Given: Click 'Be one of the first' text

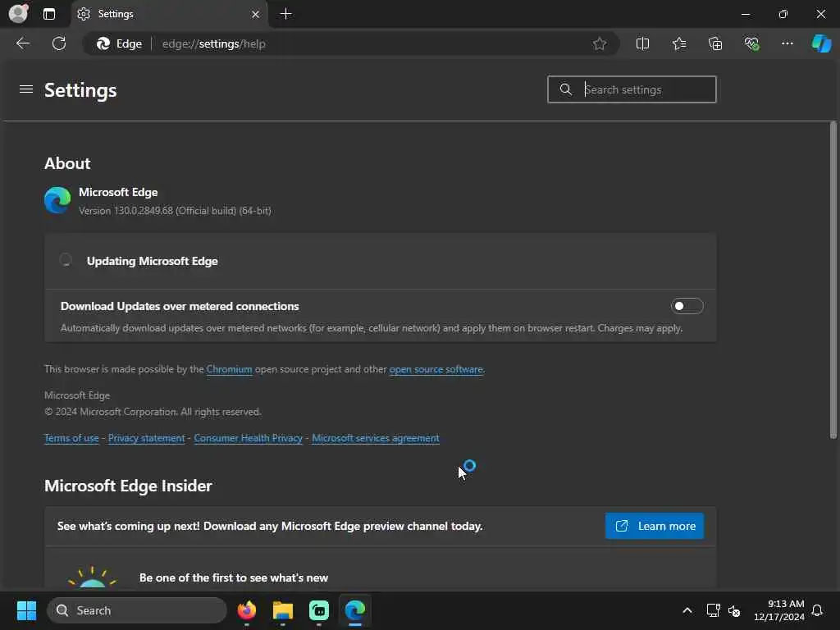Looking at the screenshot, I should coord(234,577).
